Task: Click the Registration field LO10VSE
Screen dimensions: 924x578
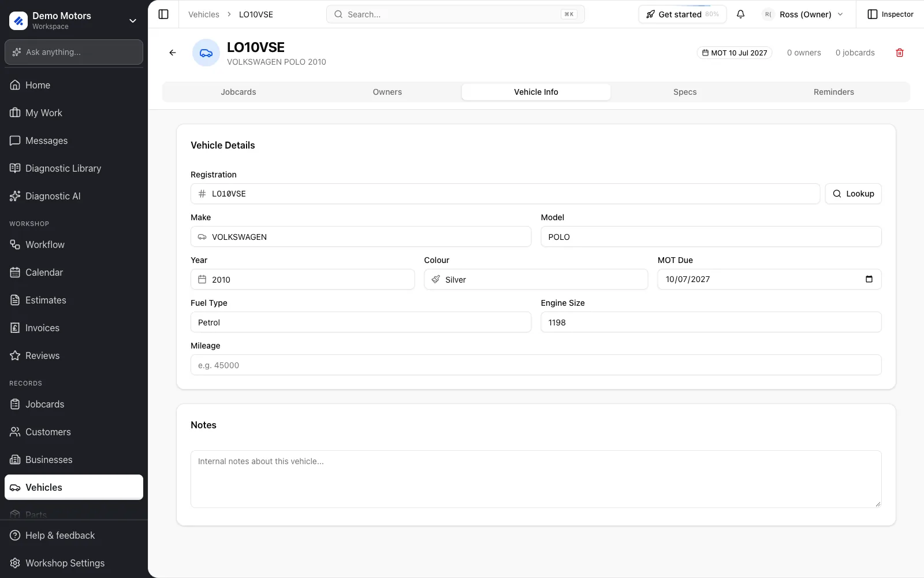Action: tap(505, 194)
